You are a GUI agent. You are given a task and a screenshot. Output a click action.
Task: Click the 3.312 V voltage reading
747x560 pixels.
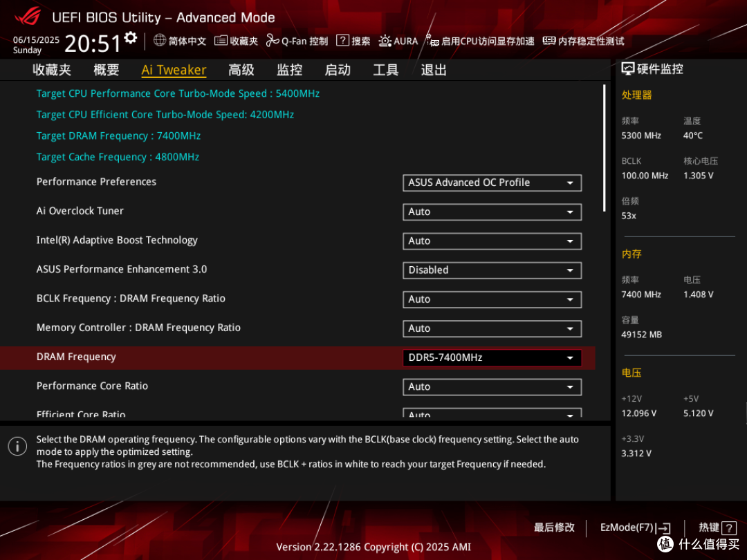coord(636,454)
